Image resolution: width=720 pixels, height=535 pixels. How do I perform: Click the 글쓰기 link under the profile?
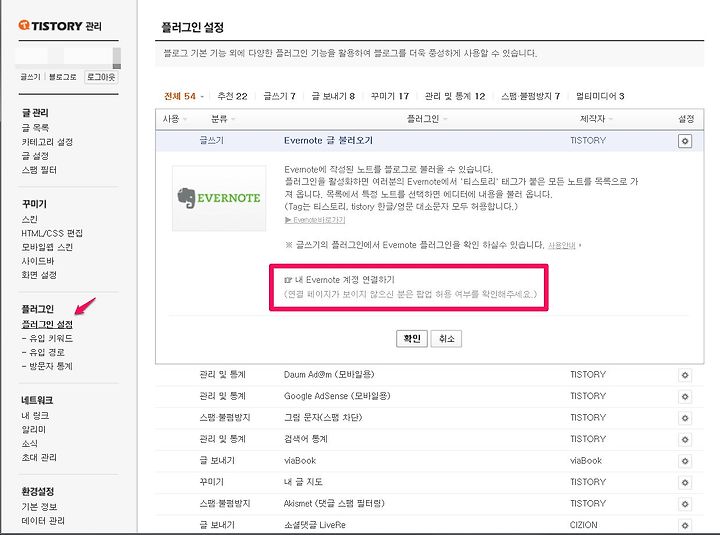pos(30,77)
